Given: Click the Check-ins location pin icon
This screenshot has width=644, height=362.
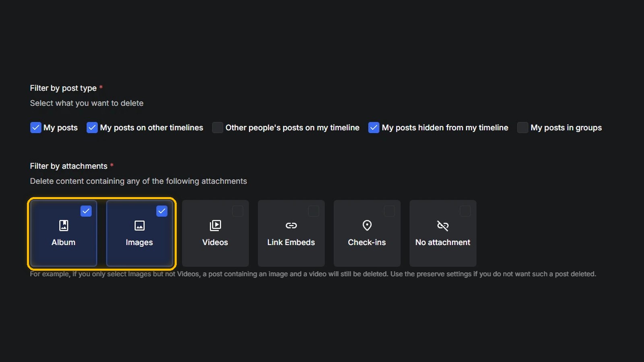Looking at the screenshot, I should [367, 225].
